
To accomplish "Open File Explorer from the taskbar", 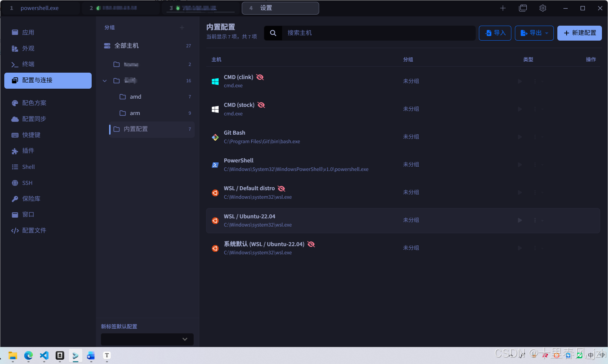I will click(13, 355).
